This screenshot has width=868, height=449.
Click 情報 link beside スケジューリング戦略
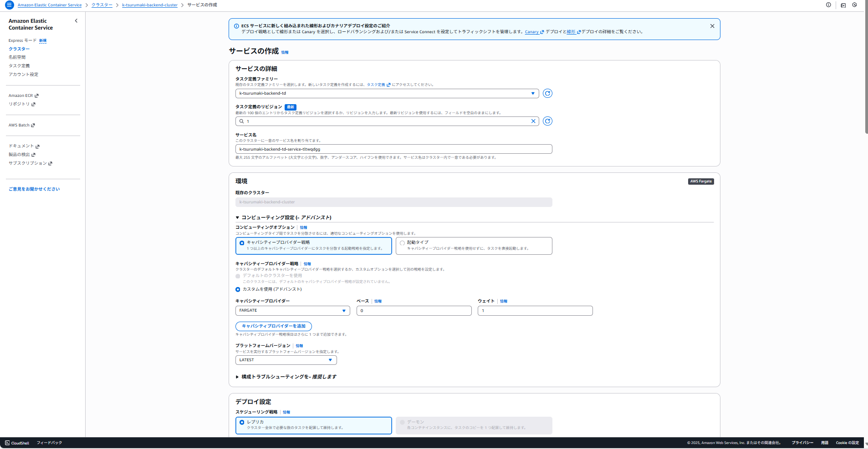click(286, 412)
